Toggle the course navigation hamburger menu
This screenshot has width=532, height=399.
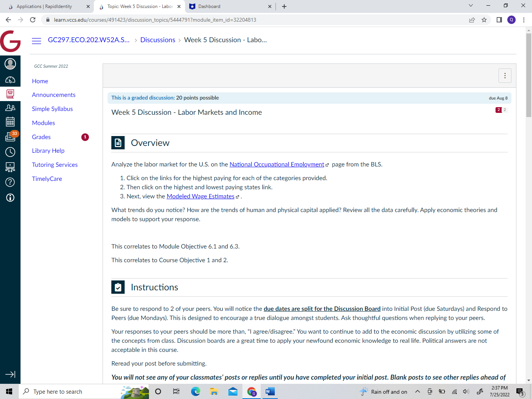point(36,40)
